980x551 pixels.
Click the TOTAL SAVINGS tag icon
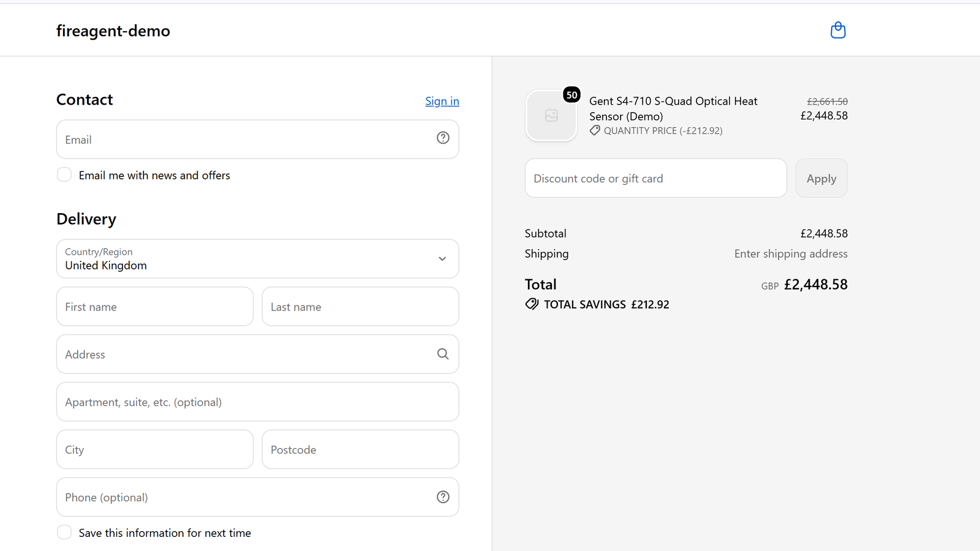(532, 304)
